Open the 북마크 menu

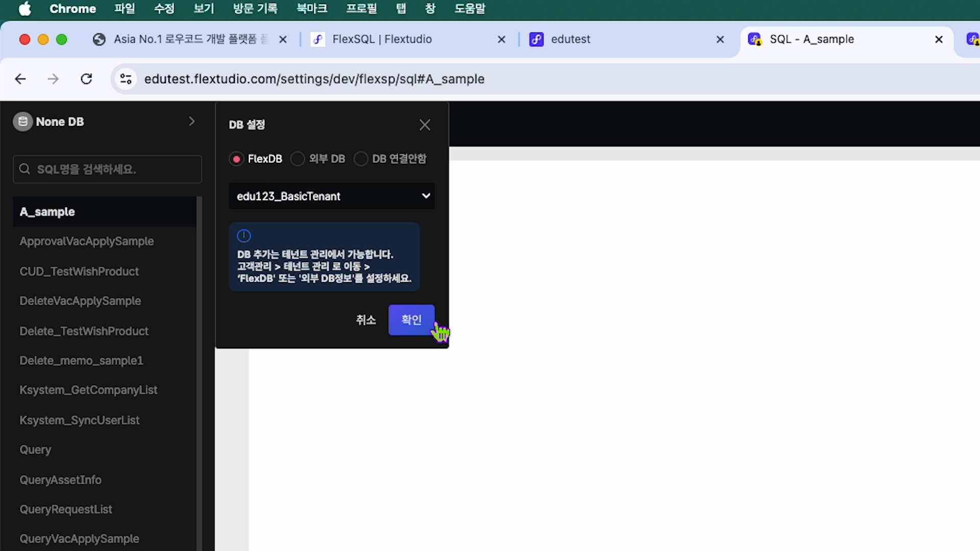pos(312,9)
